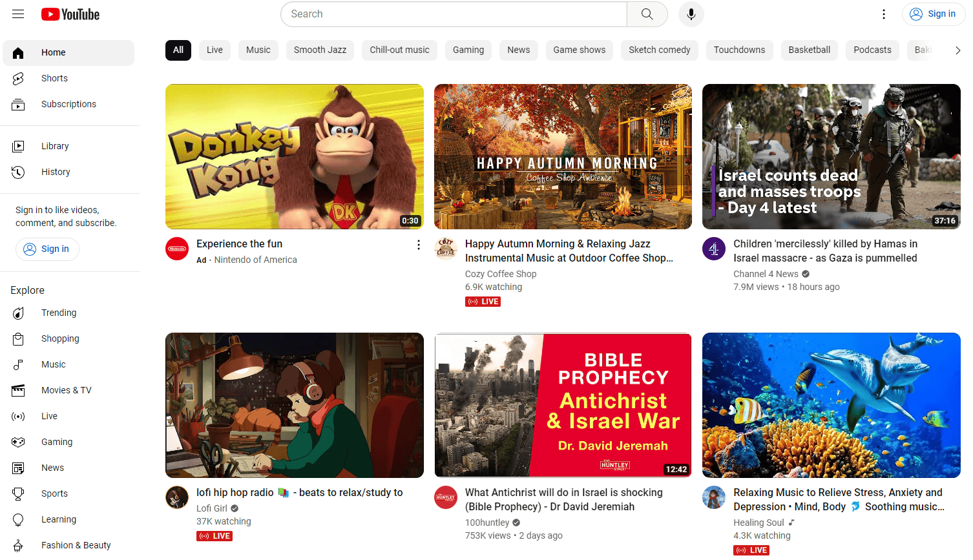Select the Gaming filter chip
The image size is (973, 560).
pyautogui.click(x=468, y=50)
